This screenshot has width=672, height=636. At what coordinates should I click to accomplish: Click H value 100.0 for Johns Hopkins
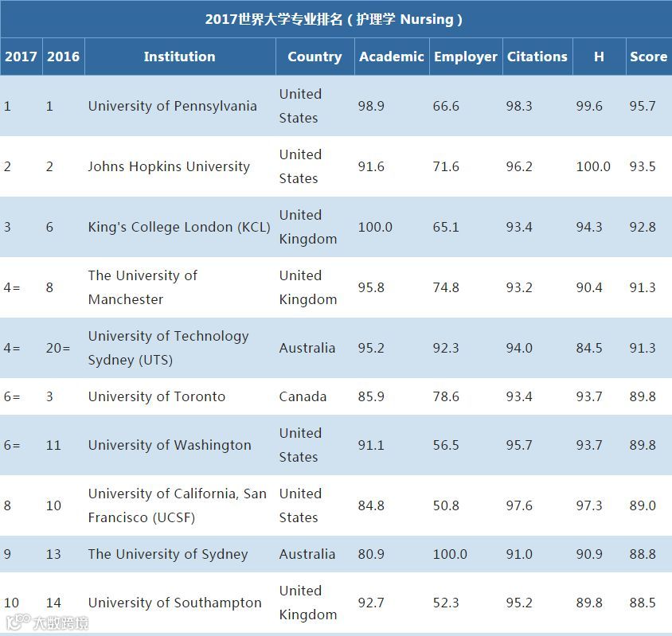pos(593,166)
